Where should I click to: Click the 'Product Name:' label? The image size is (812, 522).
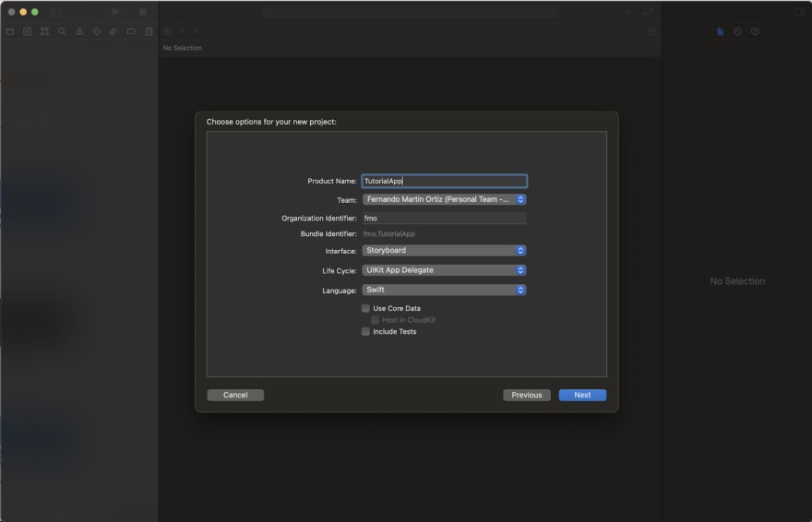[332, 181]
